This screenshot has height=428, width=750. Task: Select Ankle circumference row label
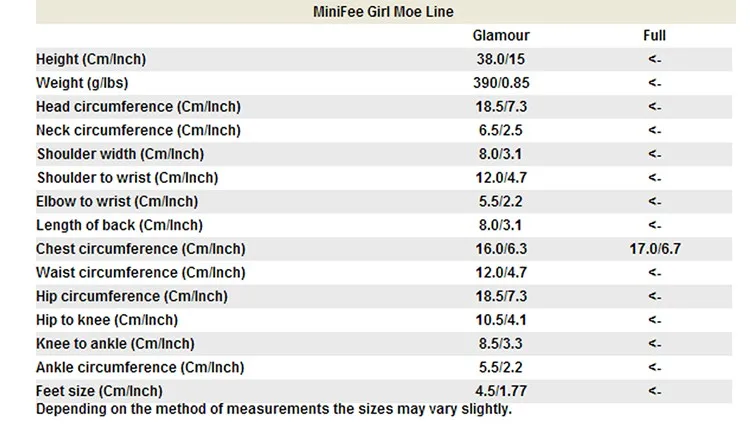click(140, 367)
